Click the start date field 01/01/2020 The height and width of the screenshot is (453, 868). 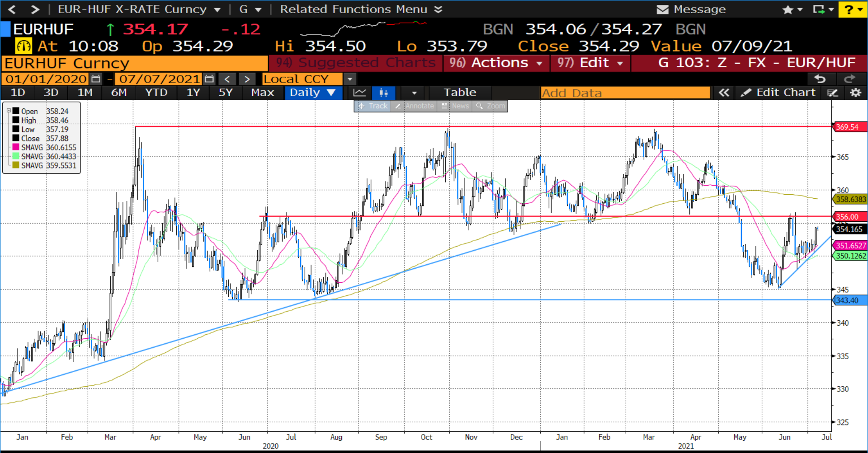[45, 79]
